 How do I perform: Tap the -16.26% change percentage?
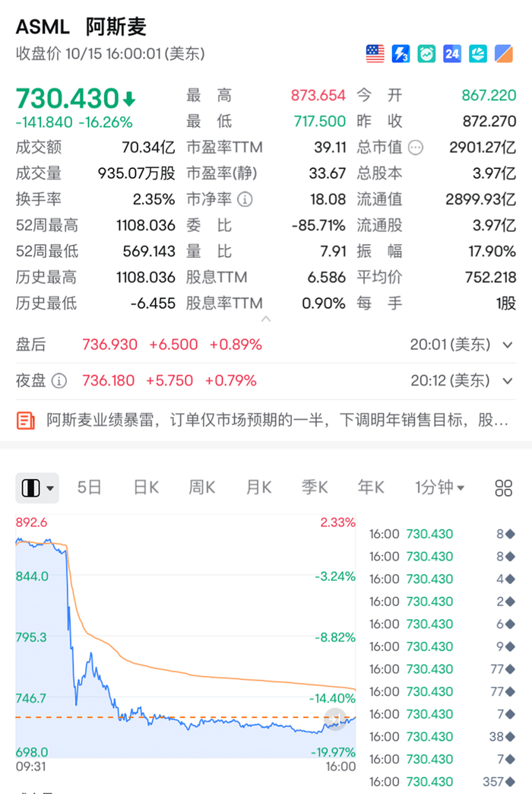106,122
